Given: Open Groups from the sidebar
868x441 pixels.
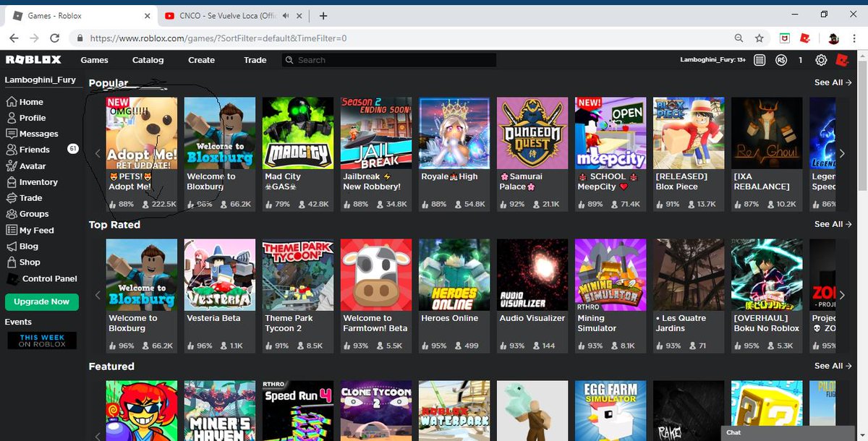Looking at the screenshot, I should click(x=27, y=214).
